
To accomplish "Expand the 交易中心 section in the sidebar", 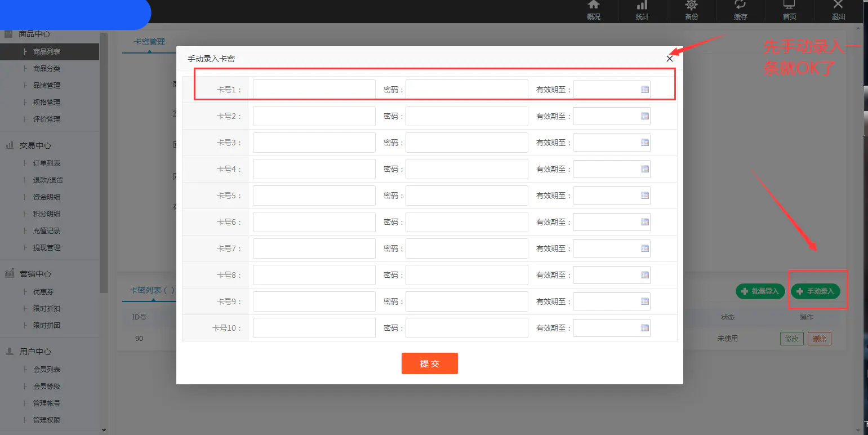I will coord(36,145).
